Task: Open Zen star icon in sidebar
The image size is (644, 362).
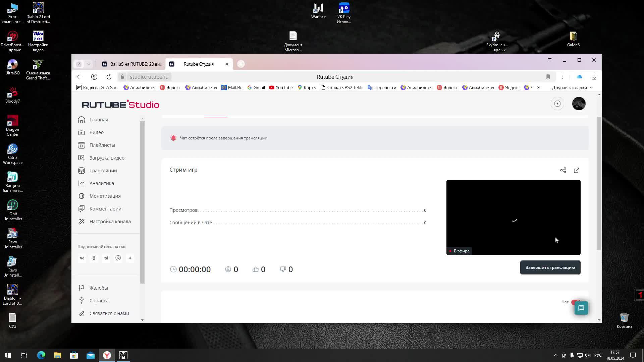Action: (130, 258)
